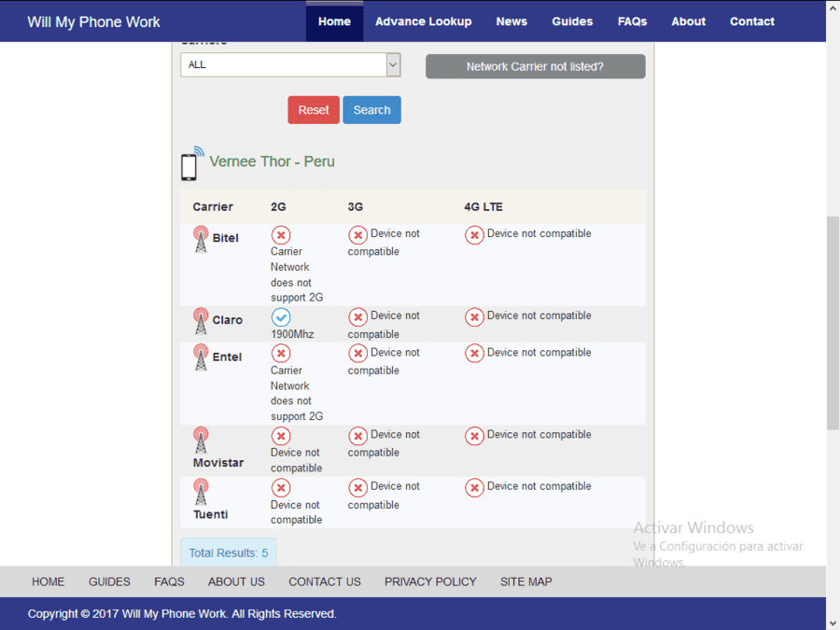Click the red X in Claro 4G LTE cell

[x=474, y=317]
